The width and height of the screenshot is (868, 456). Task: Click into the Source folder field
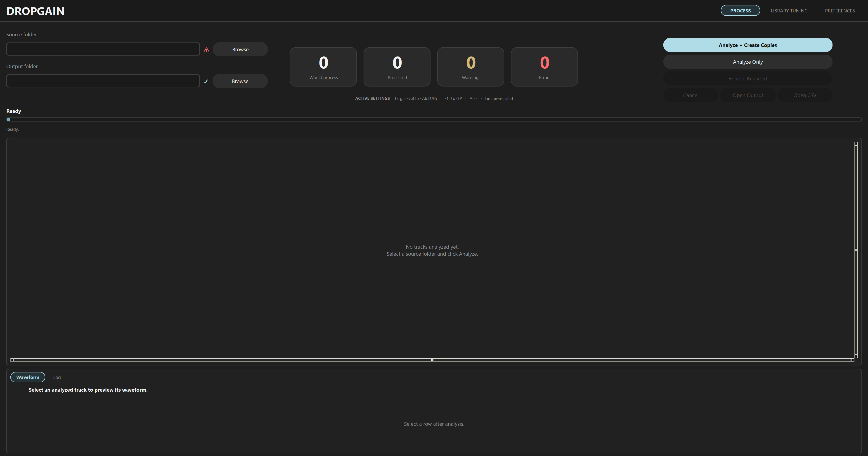[103, 49]
